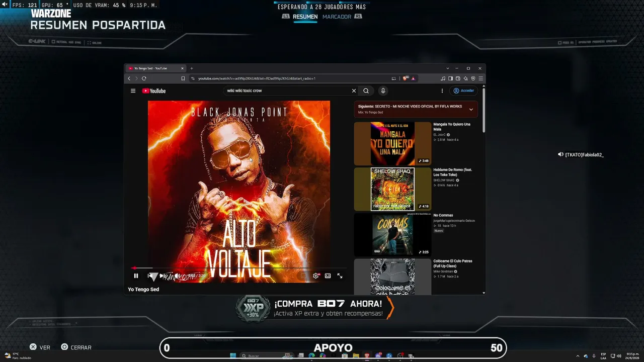The image size is (644, 362).
Task: Open the YouTube player settings gear
Action: pos(316,276)
